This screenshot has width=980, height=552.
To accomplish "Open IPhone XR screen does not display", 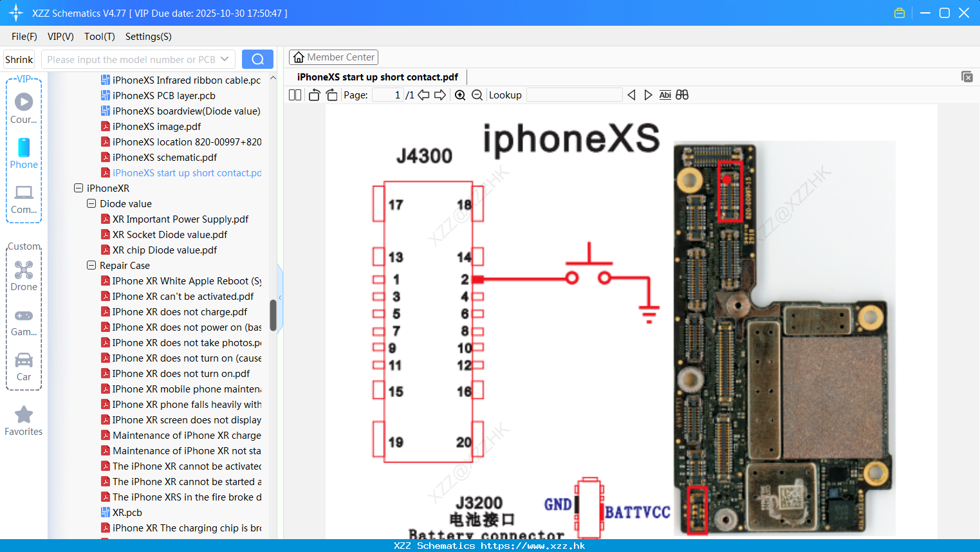I will tap(181, 420).
